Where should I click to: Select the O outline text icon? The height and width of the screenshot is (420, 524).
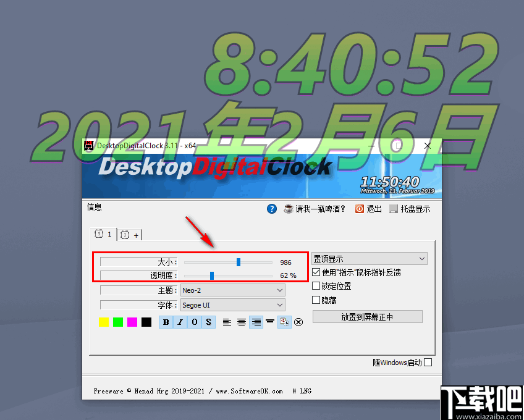coord(195,322)
